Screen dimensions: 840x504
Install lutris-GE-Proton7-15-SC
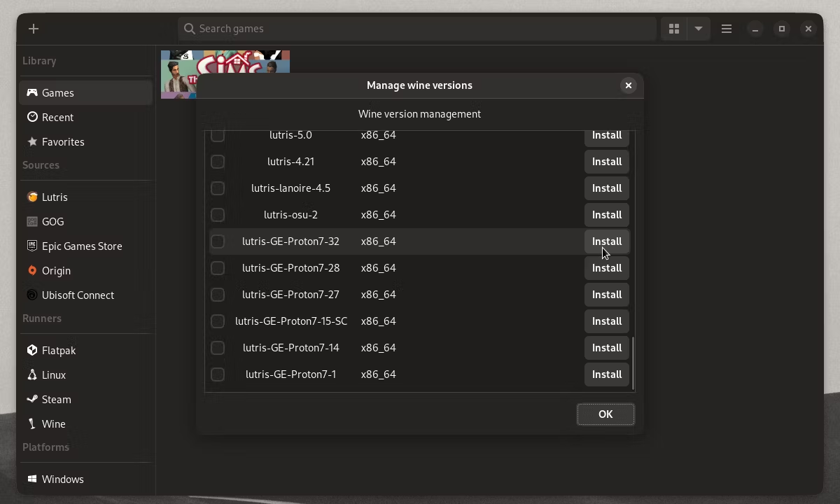pyautogui.click(x=607, y=321)
